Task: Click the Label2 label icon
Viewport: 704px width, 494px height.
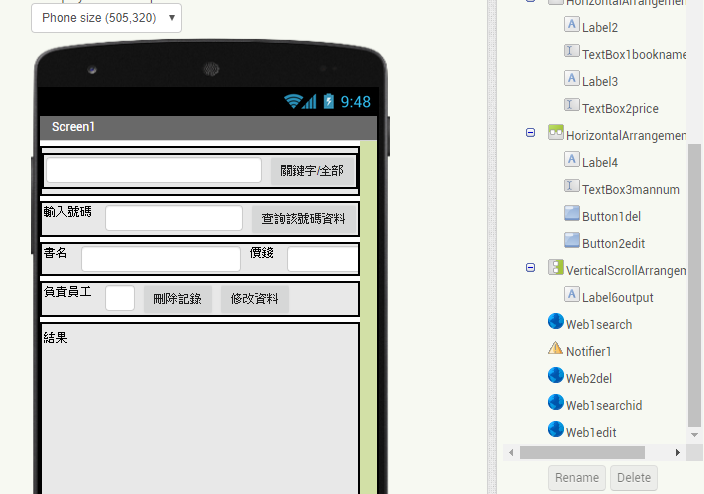Action: tap(572, 24)
